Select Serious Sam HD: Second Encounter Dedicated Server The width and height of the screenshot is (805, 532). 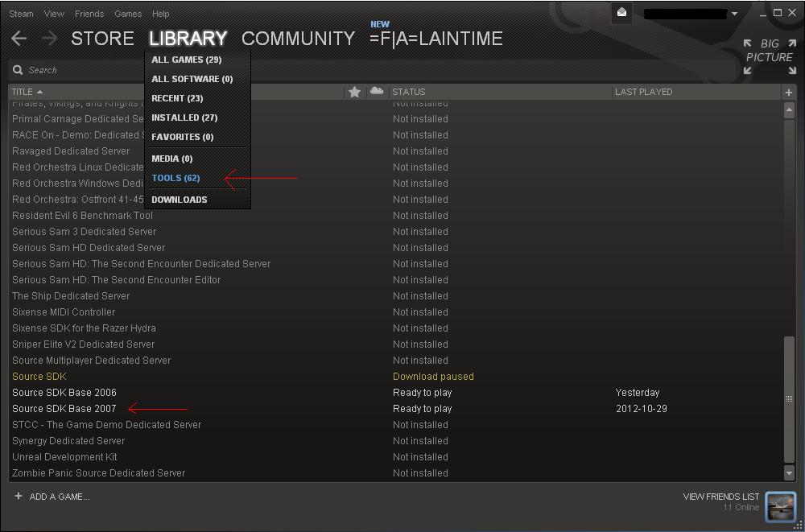[x=141, y=263]
